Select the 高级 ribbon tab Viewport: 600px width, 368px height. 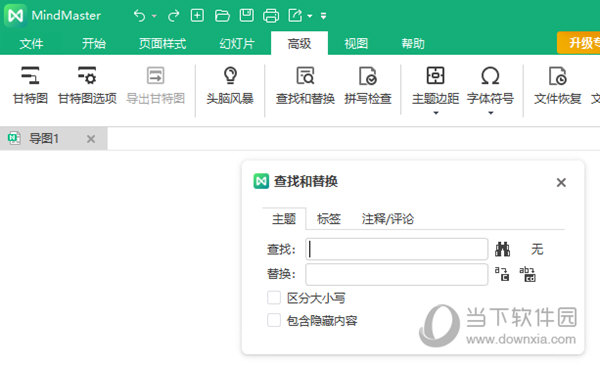point(299,43)
